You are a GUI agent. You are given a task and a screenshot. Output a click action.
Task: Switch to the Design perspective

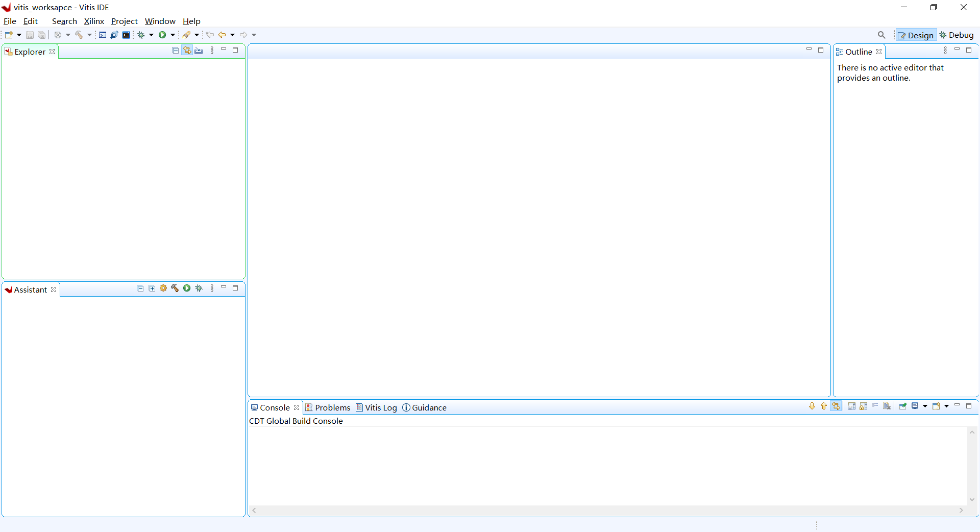click(x=916, y=35)
